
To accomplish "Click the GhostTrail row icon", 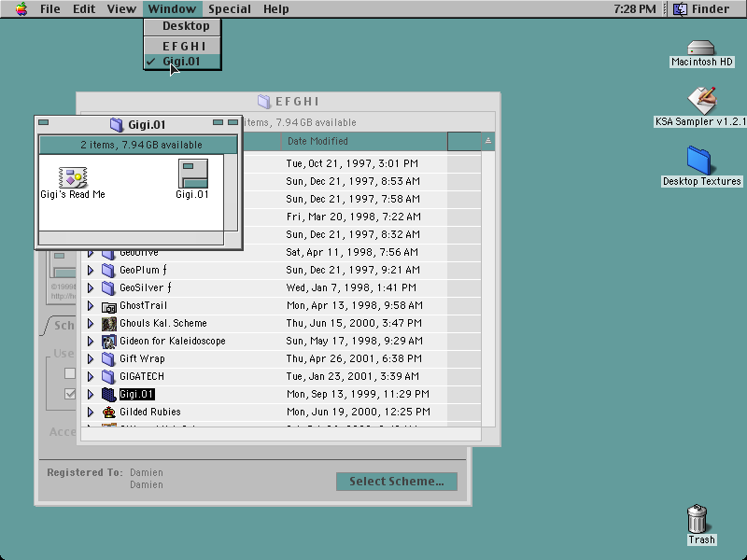I will coord(109,306).
